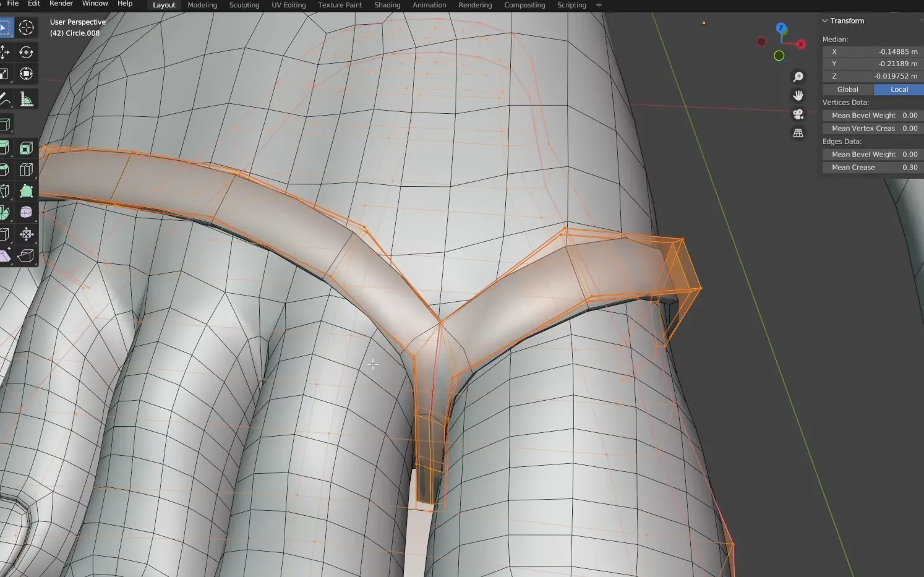Choose the Shrink/Fatten tool
924x577 pixels.
click(x=26, y=234)
